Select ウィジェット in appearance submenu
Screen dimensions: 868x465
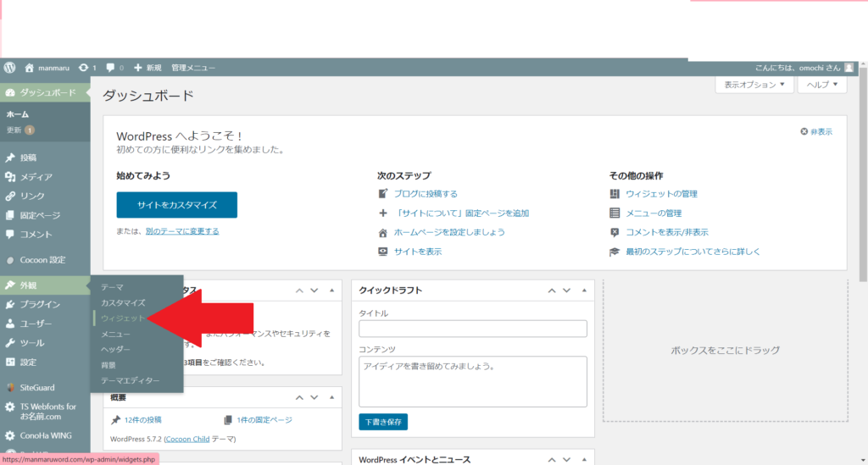click(x=123, y=318)
